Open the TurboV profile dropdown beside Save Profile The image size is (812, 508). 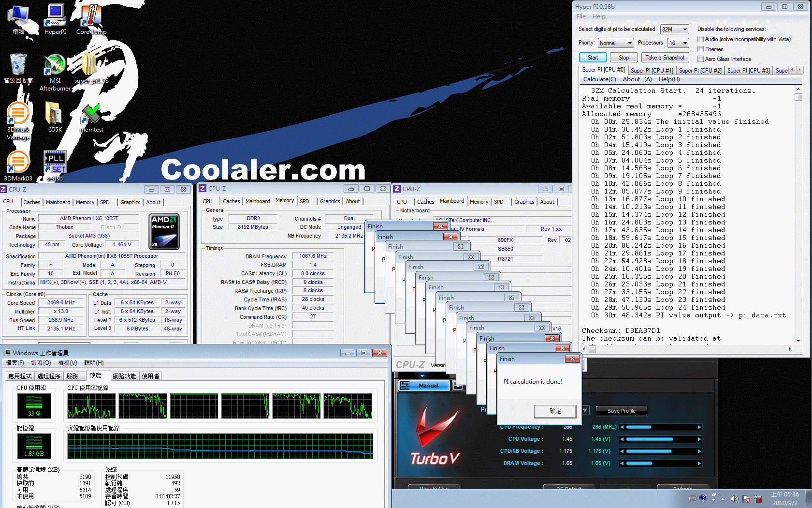[585, 411]
